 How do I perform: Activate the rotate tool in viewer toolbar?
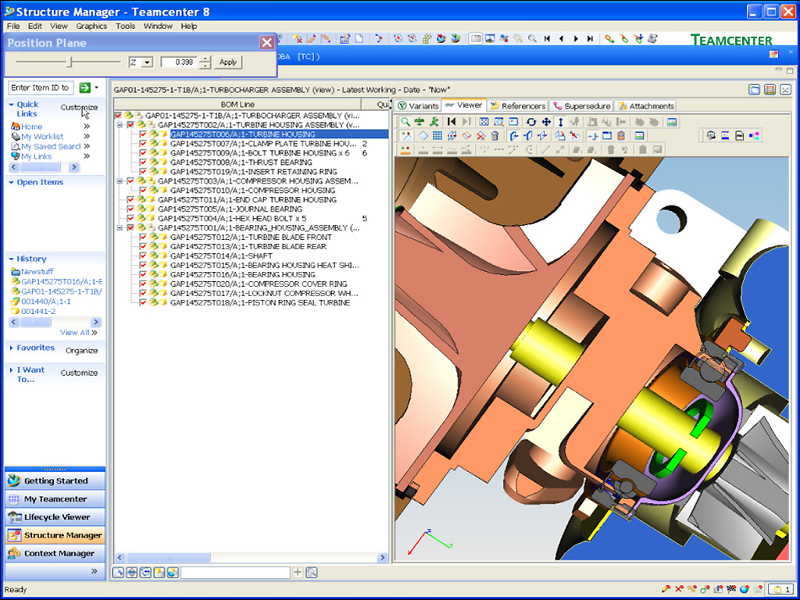point(531,122)
